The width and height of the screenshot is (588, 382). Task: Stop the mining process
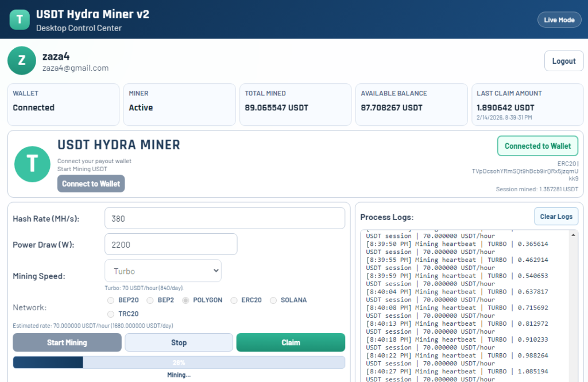point(179,342)
